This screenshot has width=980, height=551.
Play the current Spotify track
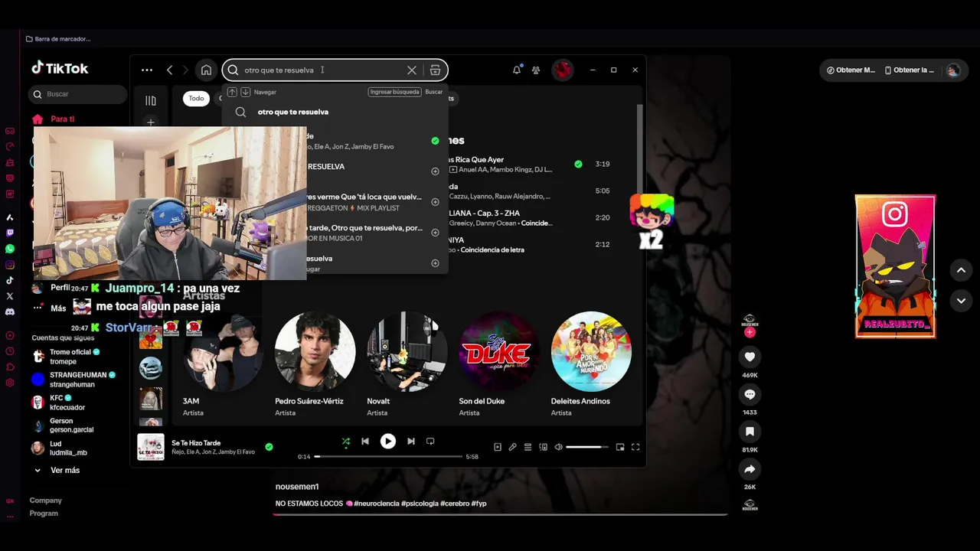(x=388, y=442)
